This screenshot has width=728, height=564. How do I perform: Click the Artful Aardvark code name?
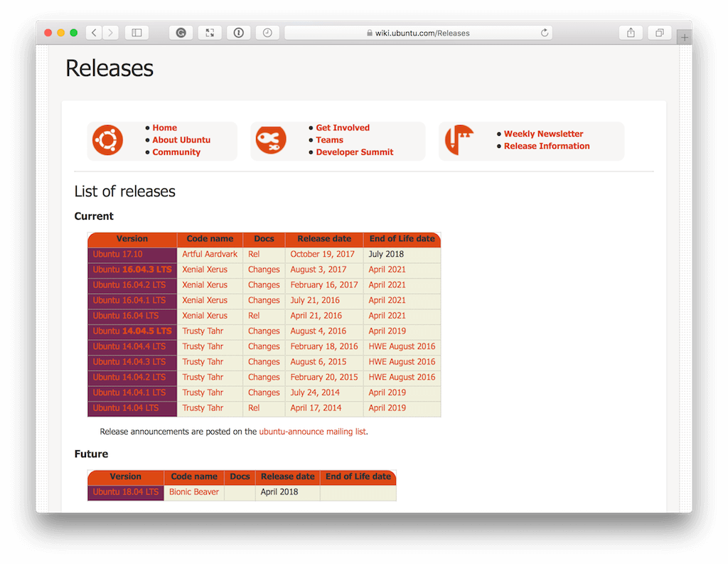coord(210,254)
